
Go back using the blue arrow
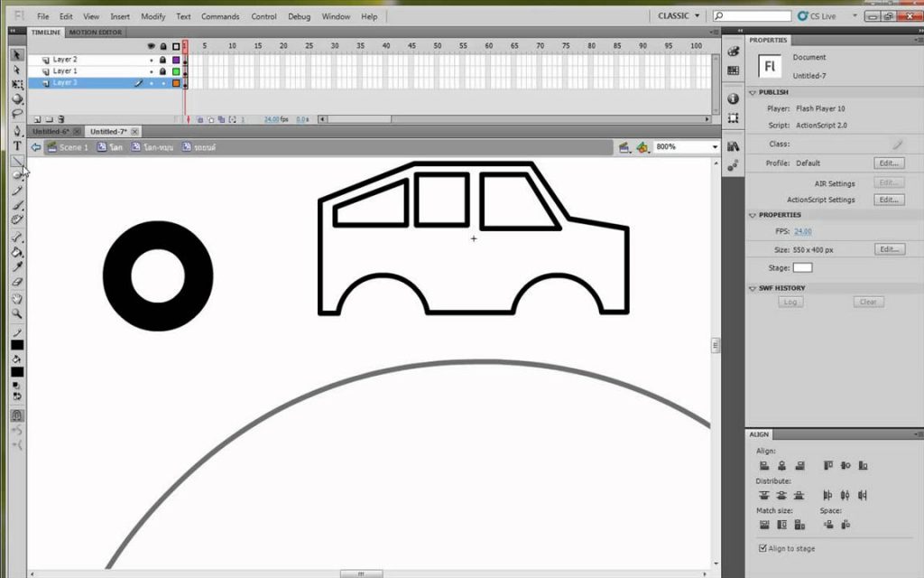36,147
